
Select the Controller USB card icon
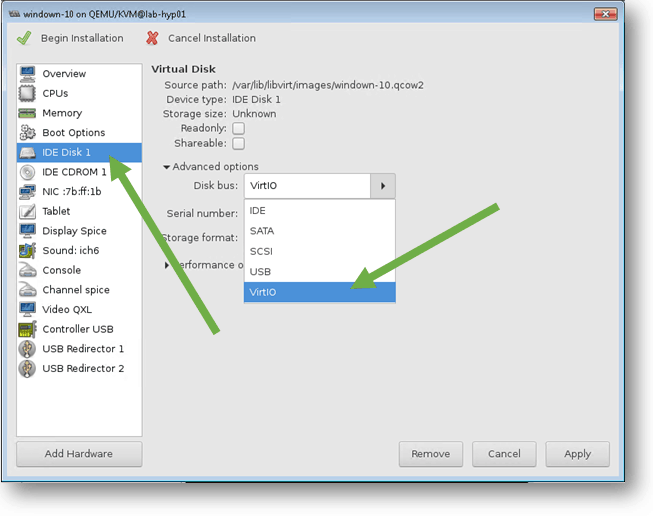(x=27, y=329)
